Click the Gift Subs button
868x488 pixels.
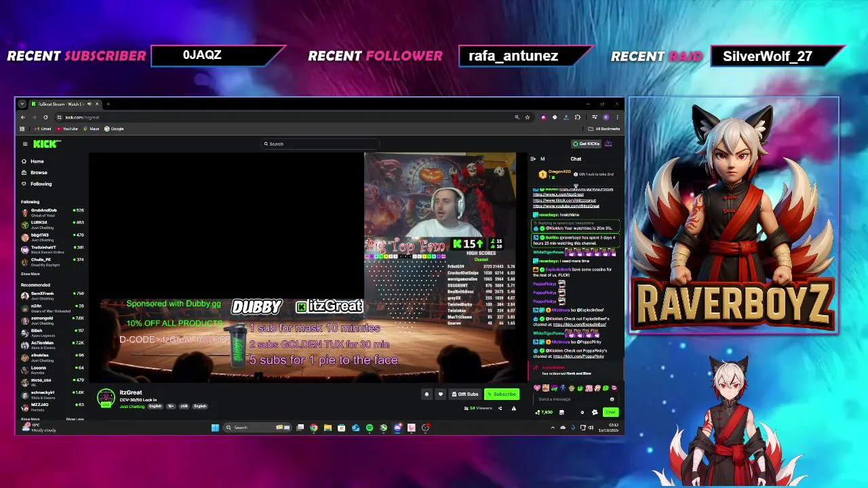tap(465, 394)
